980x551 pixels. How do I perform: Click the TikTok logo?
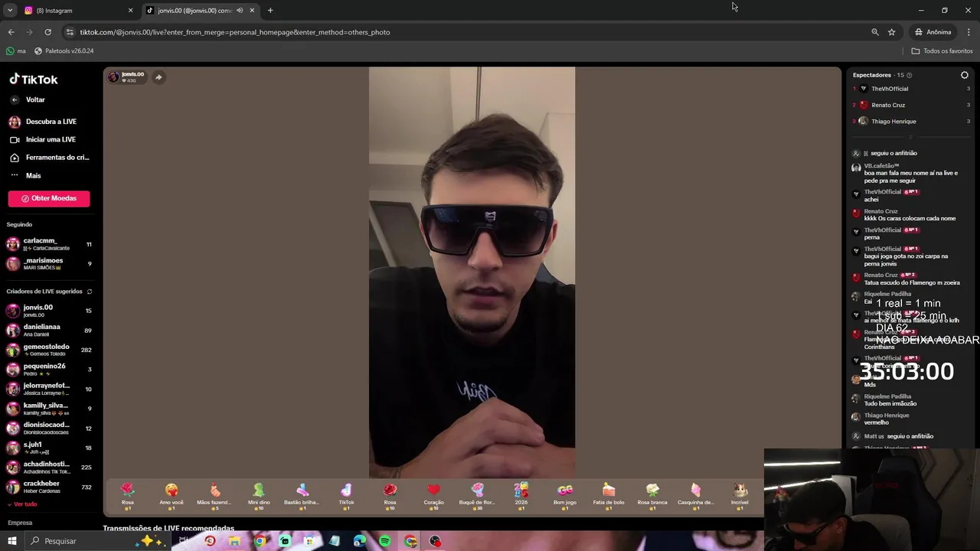(34, 80)
